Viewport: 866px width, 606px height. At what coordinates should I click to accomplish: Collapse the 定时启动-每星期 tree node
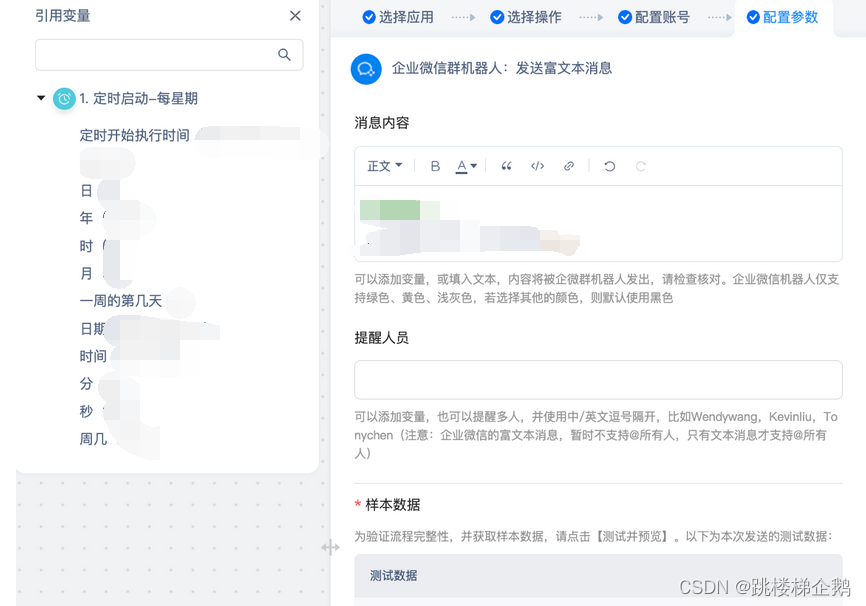click(x=41, y=99)
